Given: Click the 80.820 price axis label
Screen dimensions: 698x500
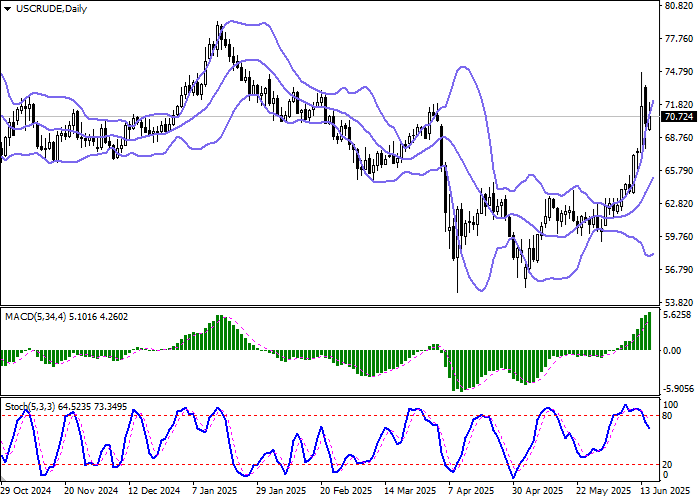Looking at the screenshot, I should point(678,6).
